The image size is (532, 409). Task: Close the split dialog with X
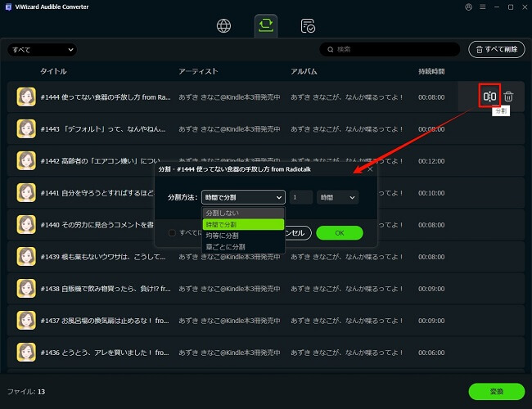(x=370, y=169)
